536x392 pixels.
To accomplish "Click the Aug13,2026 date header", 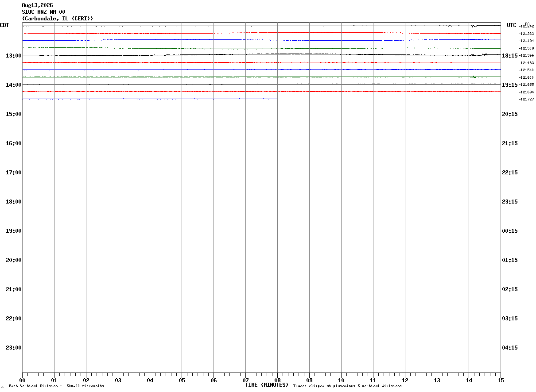I will tap(37, 5).
